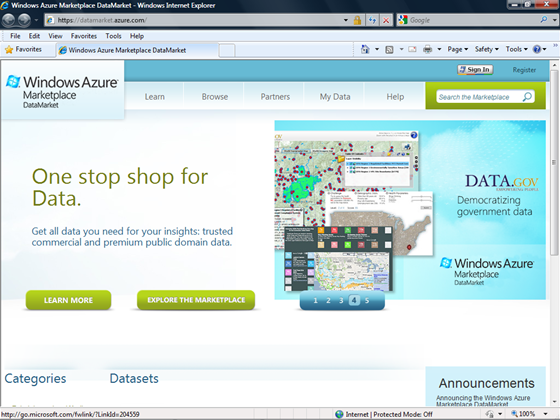This screenshot has width=560, height=420.
Task: Open the Edit menu
Action: (x=34, y=36)
